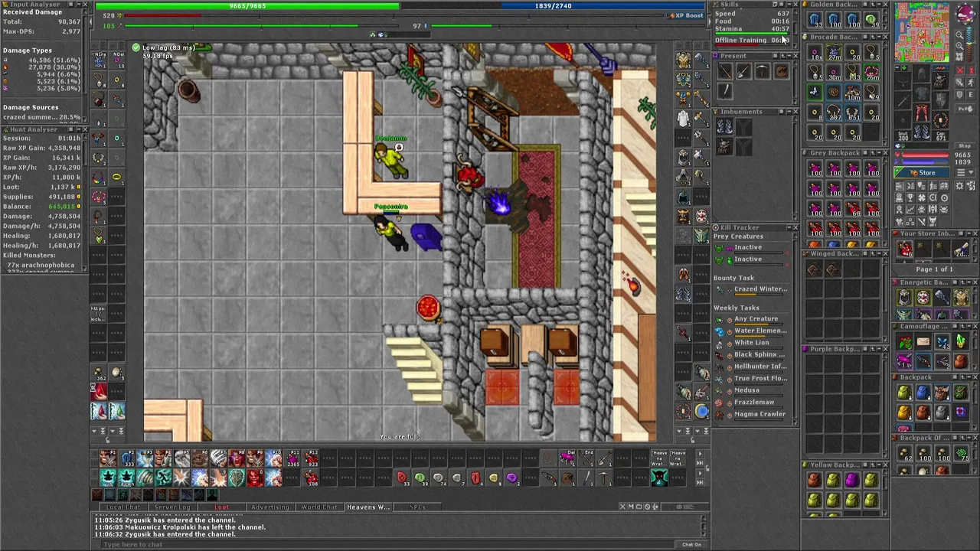The width and height of the screenshot is (980, 551).
Task: Close the Kill Tracker panel
Action: point(795,227)
